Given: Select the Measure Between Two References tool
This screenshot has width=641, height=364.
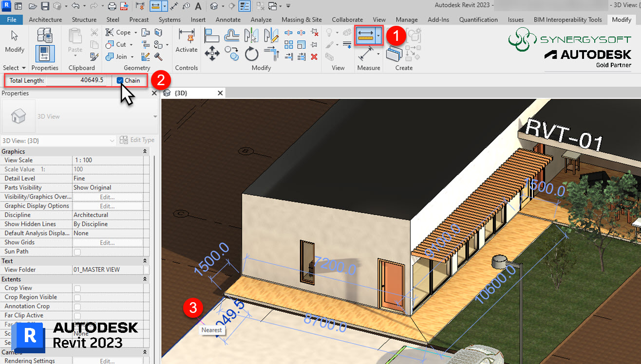Looking at the screenshot, I should [365, 36].
